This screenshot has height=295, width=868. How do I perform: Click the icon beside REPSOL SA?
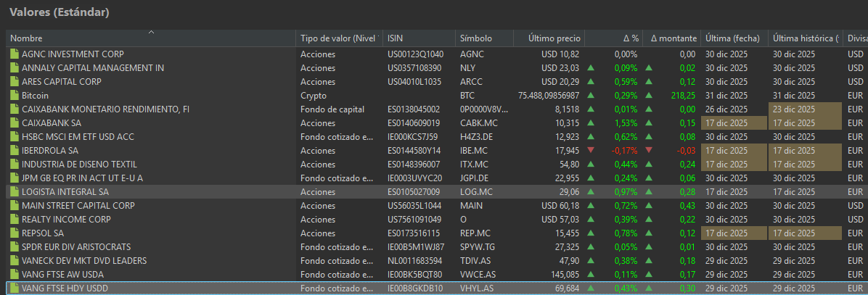click(x=14, y=233)
